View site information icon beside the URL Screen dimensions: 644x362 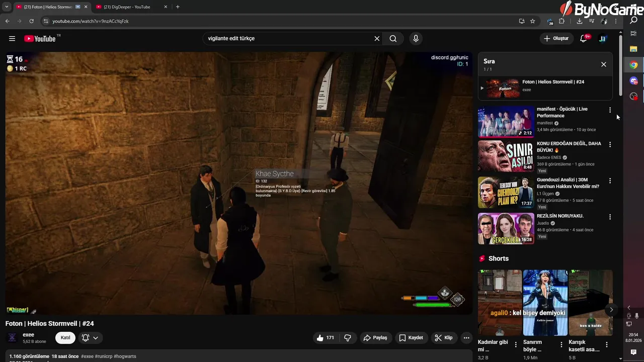click(x=45, y=21)
